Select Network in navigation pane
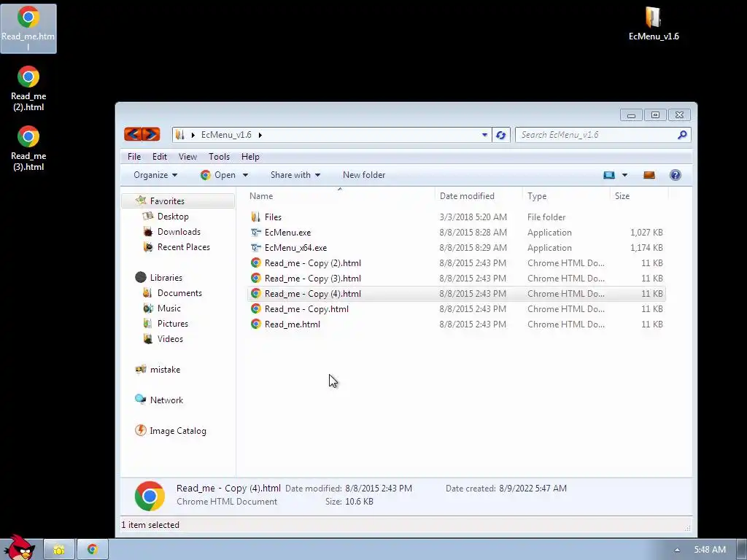This screenshot has height=560, width=747. [166, 400]
